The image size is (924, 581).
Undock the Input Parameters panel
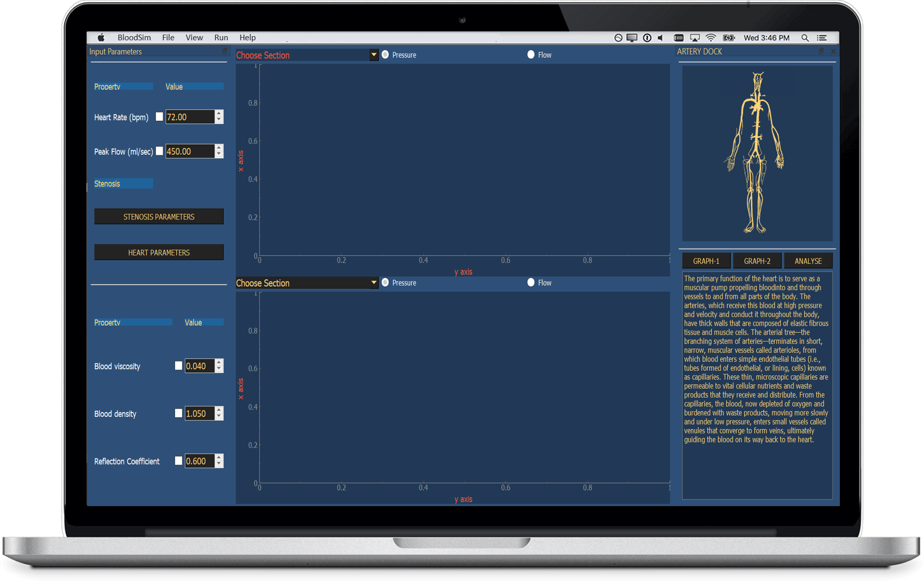click(x=225, y=51)
